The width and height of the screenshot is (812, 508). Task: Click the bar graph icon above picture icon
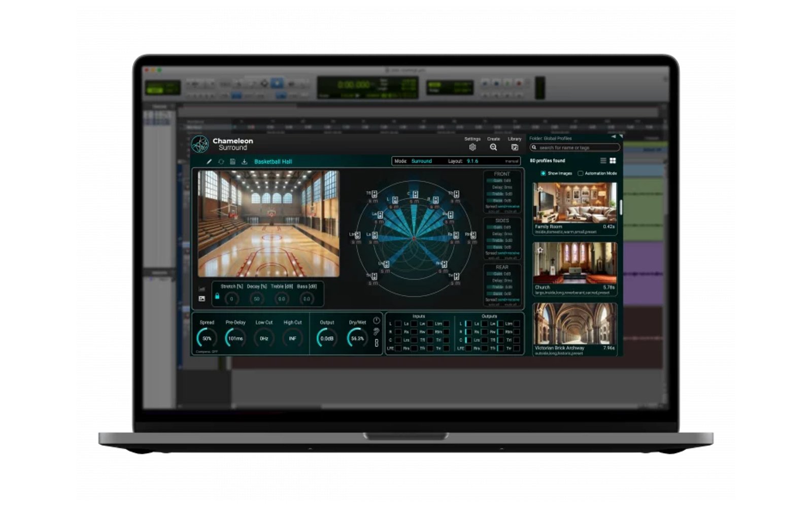tap(202, 289)
